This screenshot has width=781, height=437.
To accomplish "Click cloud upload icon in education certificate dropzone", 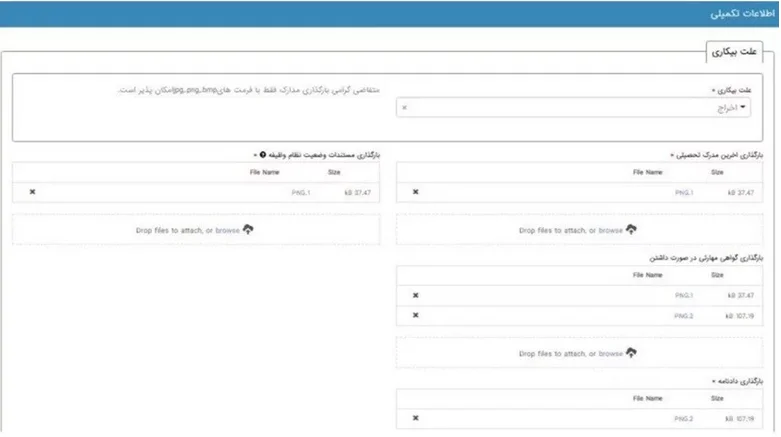I will 631,230.
